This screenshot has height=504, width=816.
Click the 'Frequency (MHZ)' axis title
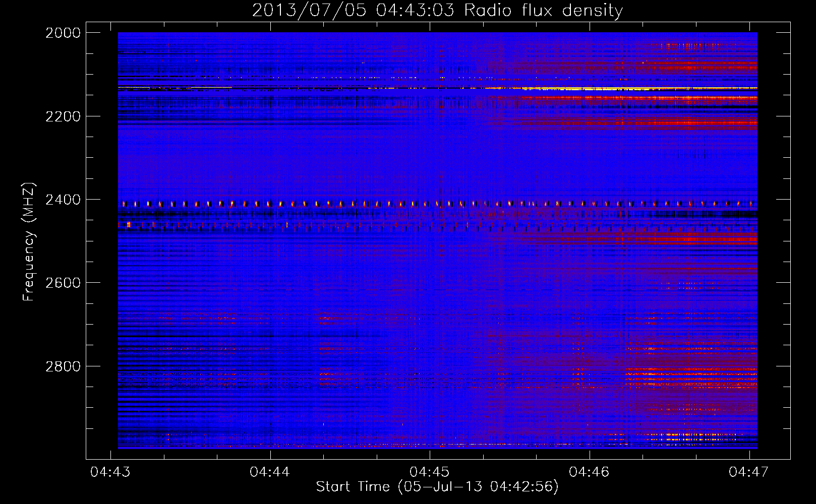[29, 242]
